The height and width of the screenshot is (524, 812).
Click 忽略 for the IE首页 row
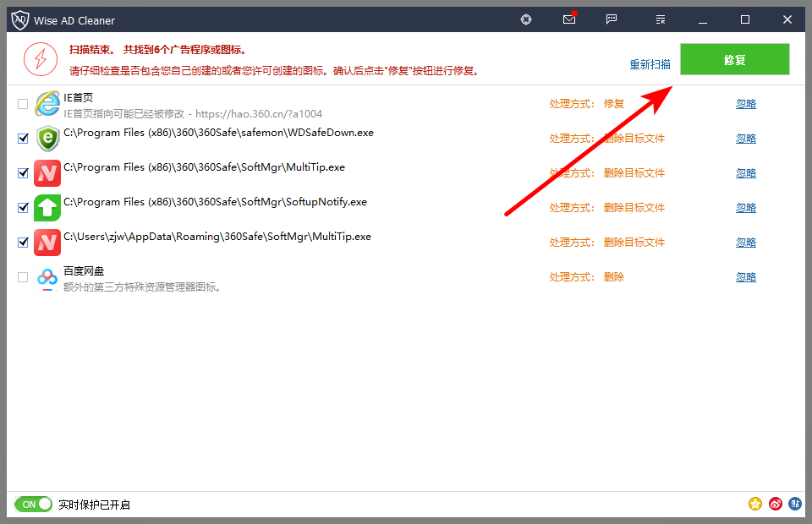(746, 104)
